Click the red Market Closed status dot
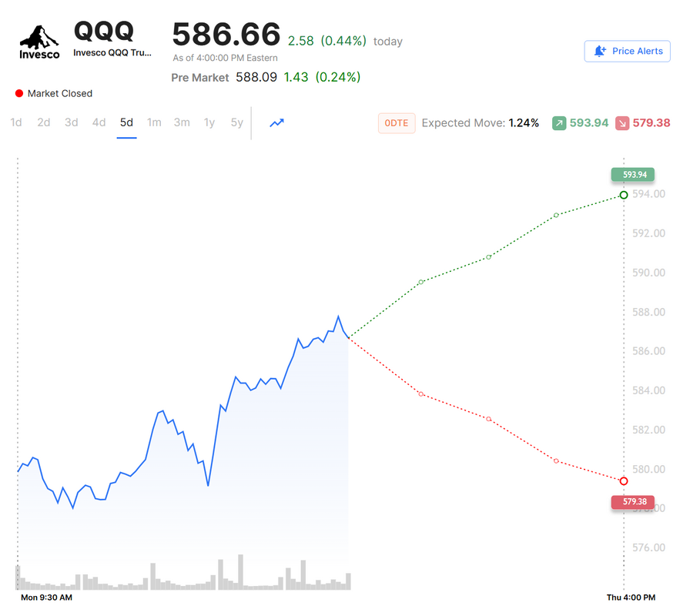 (19, 93)
